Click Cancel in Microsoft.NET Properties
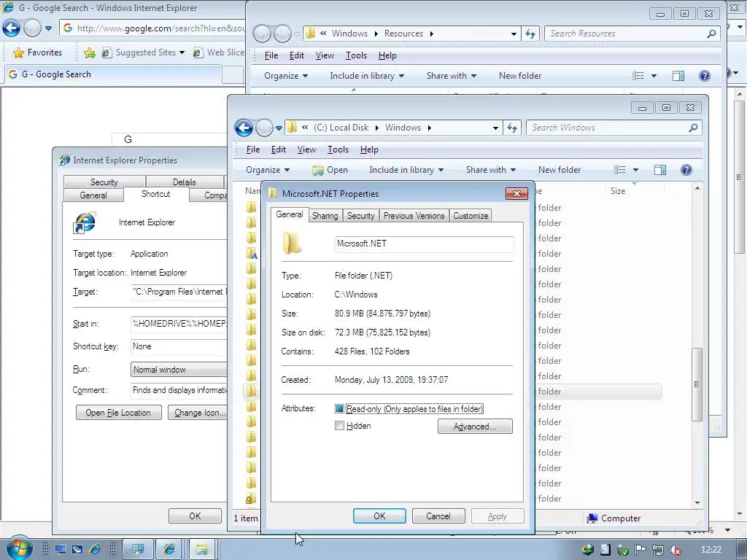This screenshot has width=747, height=560. pos(438,516)
